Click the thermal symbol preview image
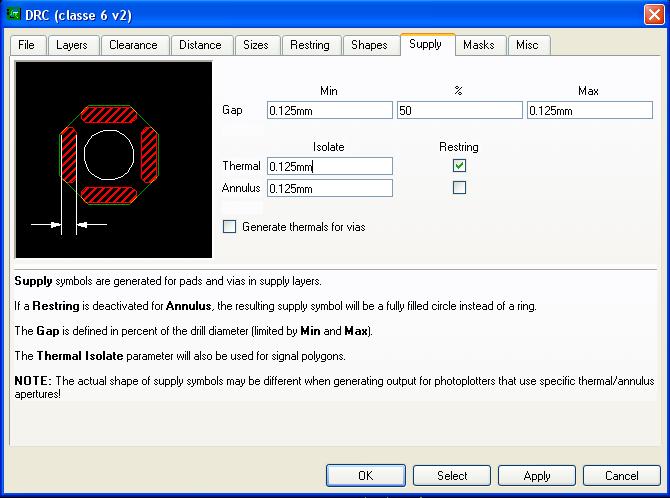This screenshot has height=498, width=670. coord(114,159)
